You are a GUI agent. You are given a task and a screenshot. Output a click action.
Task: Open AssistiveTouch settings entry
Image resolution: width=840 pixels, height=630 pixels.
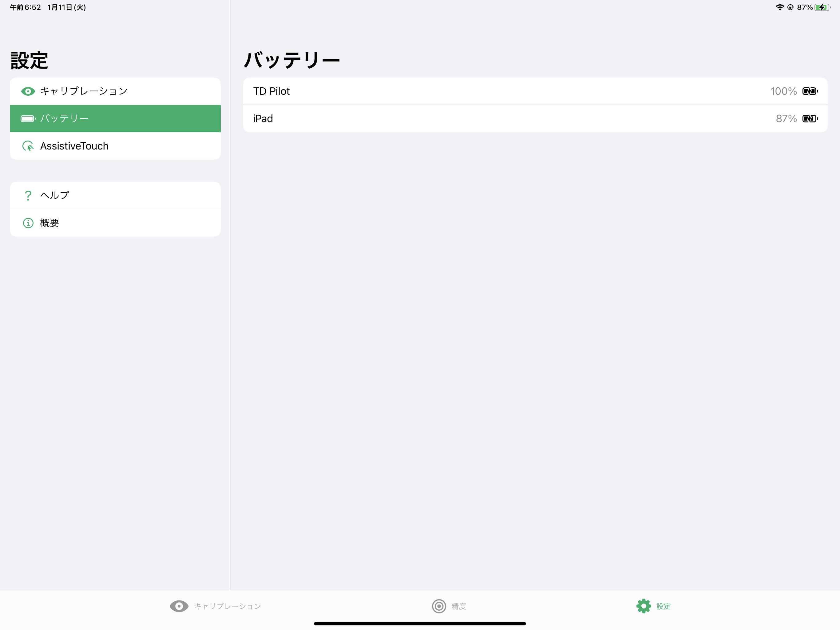pos(115,146)
